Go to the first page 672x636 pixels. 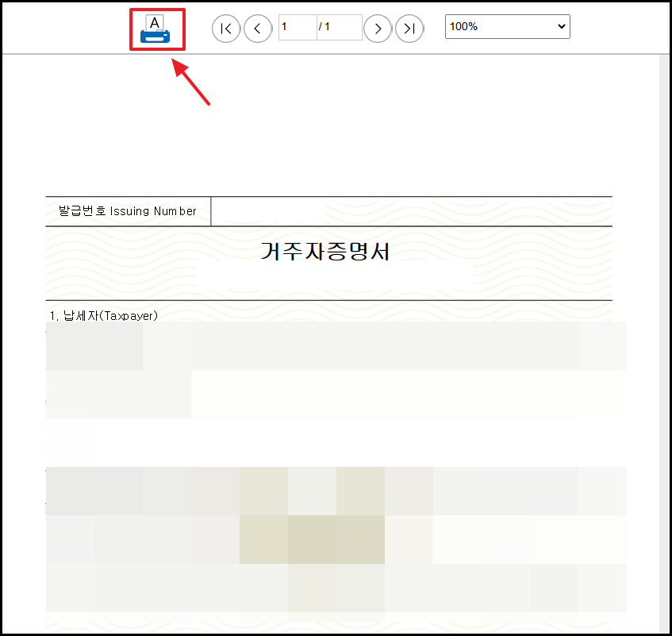pyautogui.click(x=226, y=29)
